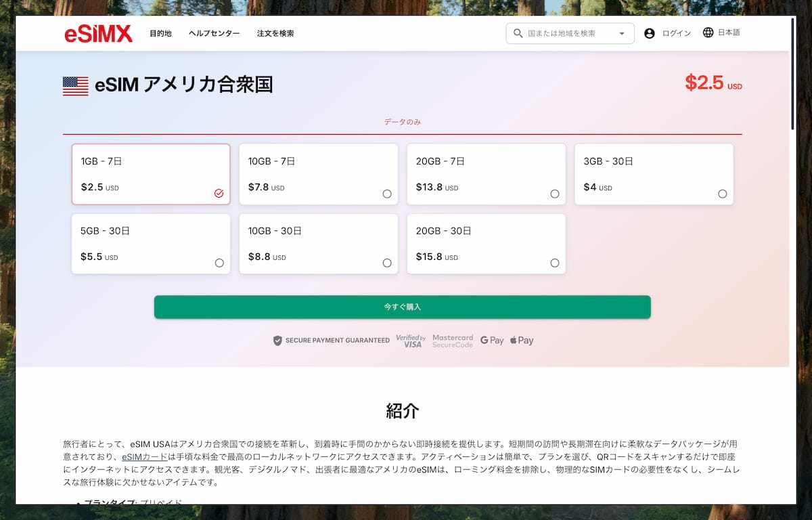Viewport: 812px width, 520px height.
Task: Click the $4 USD price text
Action: pos(597,188)
